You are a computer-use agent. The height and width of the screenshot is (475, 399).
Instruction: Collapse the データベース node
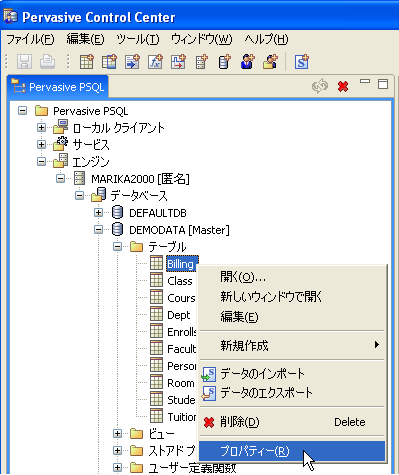pos(79,195)
